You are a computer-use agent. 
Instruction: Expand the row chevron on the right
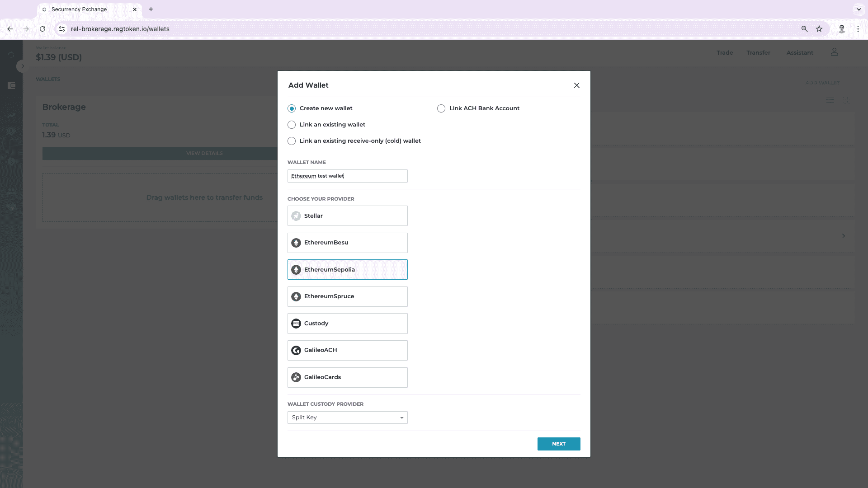point(843,236)
